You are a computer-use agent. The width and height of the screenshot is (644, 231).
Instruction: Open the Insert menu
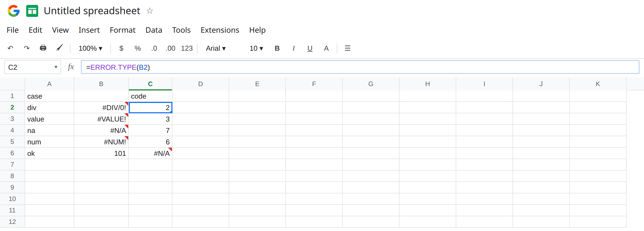(89, 30)
